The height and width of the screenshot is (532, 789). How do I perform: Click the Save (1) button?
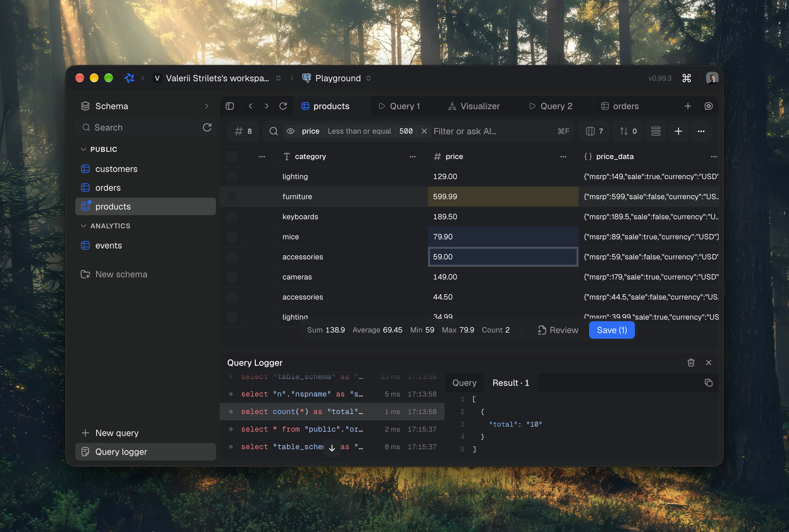click(x=611, y=330)
